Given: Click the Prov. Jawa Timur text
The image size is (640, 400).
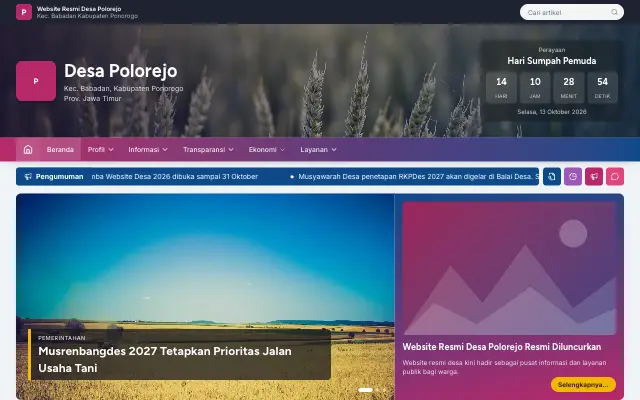Looking at the screenshot, I should tap(92, 98).
